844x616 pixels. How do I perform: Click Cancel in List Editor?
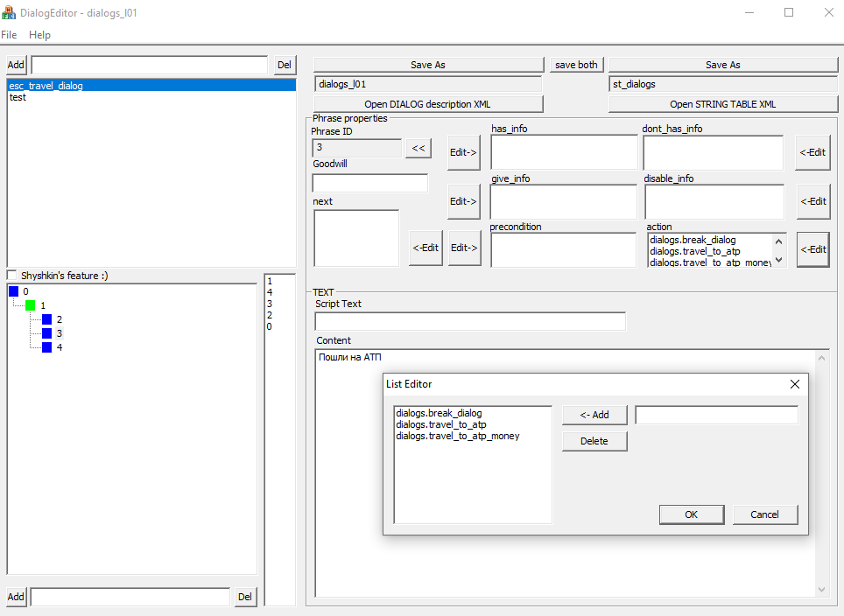[764, 514]
